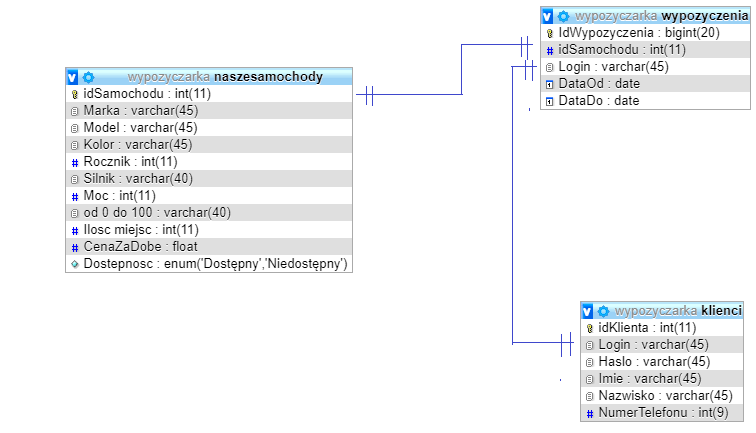Click the numeric hash icon beside CenaZaDobe
The image size is (756, 433).
75,247
